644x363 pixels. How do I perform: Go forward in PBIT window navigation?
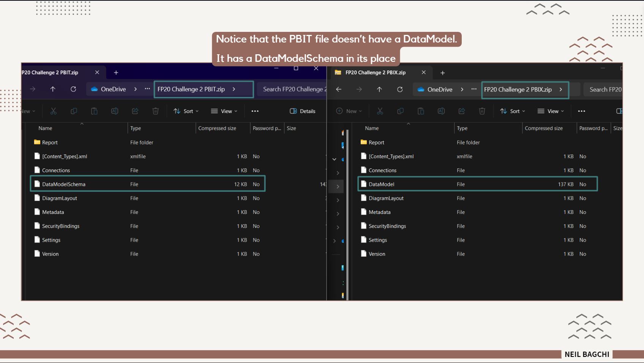(33, 89)
